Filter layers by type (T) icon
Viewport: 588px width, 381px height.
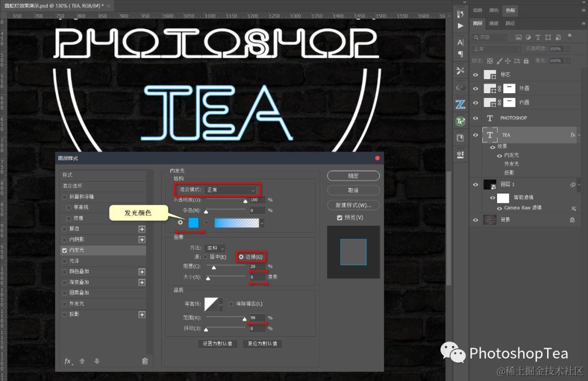click(x=538, y=37)
